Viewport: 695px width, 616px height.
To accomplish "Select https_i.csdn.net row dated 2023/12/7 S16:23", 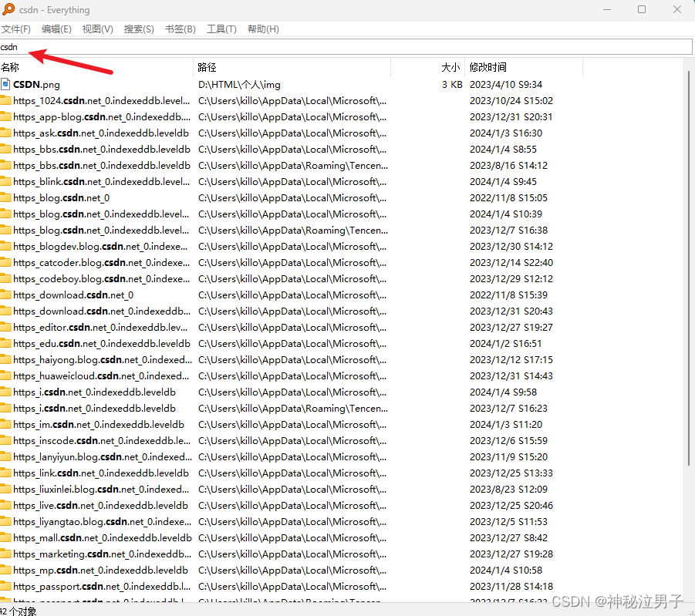I will tap(292, 408).
